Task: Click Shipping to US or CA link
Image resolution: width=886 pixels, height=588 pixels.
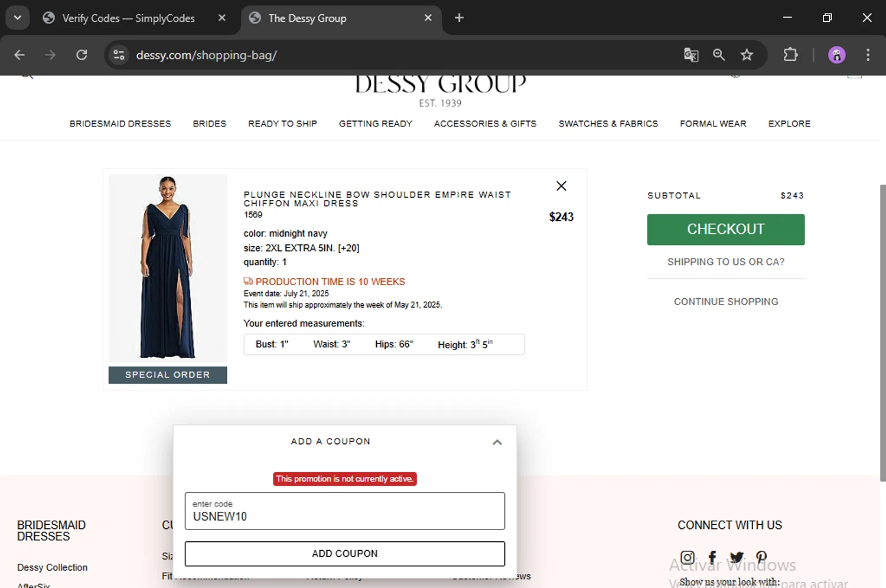Action: 725,262
